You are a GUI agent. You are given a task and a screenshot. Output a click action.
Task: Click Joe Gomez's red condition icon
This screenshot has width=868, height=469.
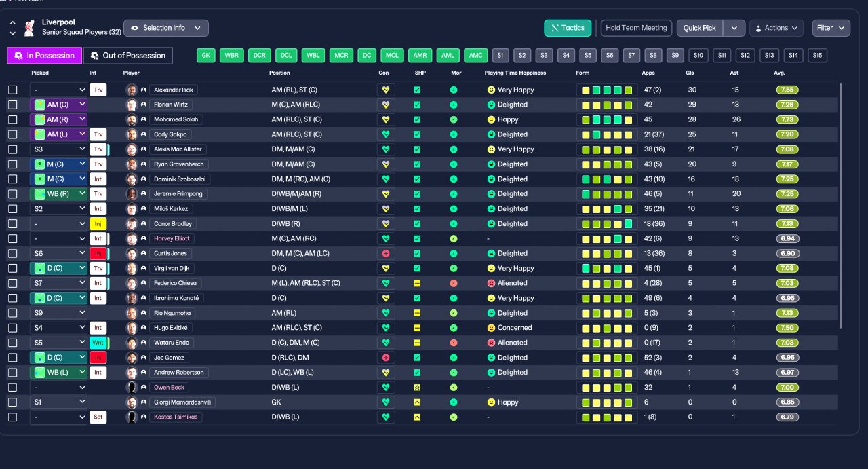(386, 358)
